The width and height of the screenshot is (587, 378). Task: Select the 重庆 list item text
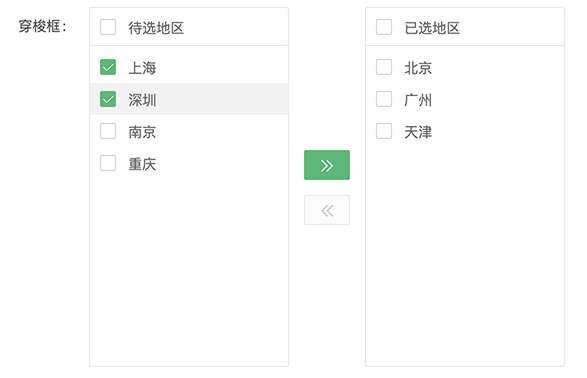[x=142, y=164]
